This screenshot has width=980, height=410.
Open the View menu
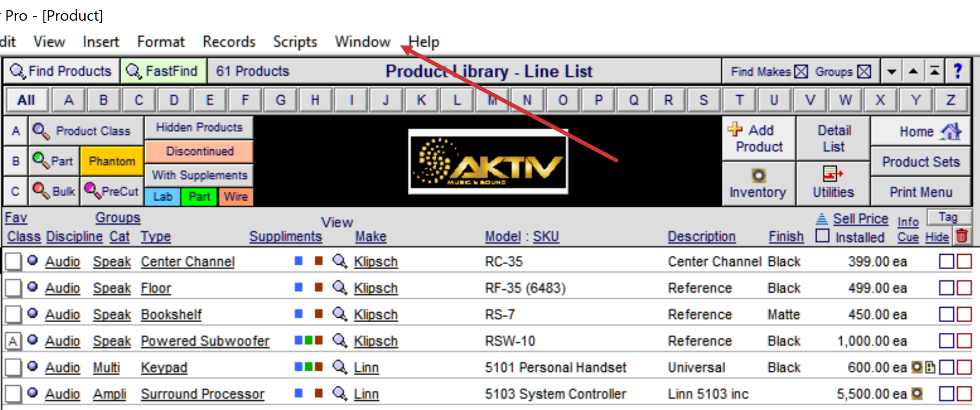pyautogui.click(x=49, y=41)
